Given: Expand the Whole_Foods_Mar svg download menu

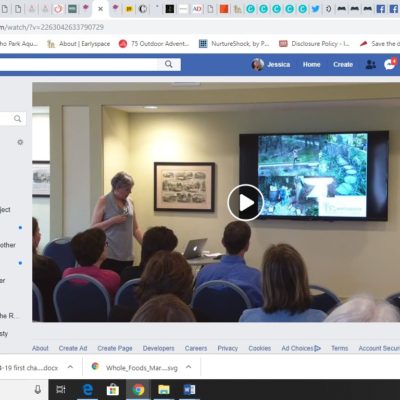Looking at the screenshot, I should pyautogui.click(x=189, y=367).
